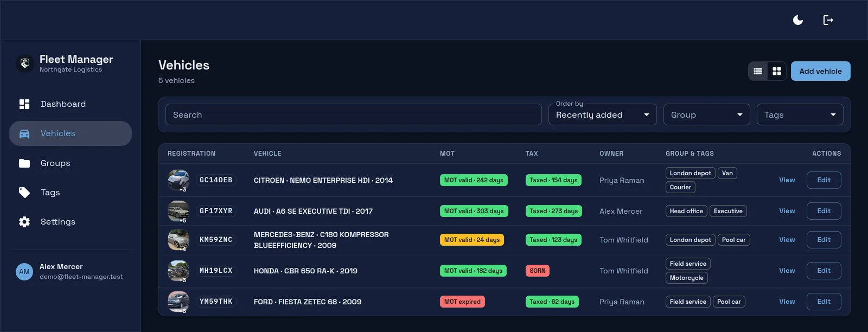This screenshot has width=868, height=332.
Task: Open the Honda CBR photo thumbnail
Action: 178,271
